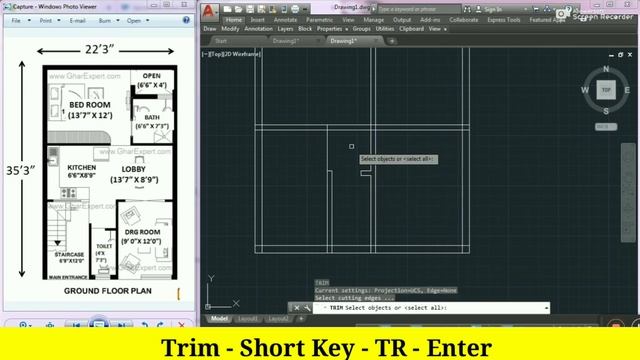The image size is (640, 360).
Task: Expand the Block ribbon panel
Action: 305,29
